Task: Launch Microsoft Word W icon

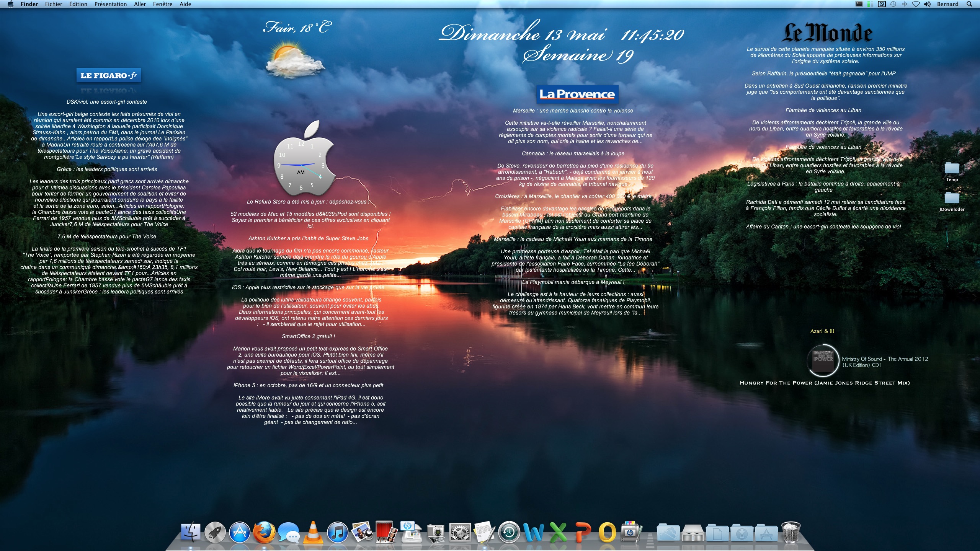Action: (534, 532)
